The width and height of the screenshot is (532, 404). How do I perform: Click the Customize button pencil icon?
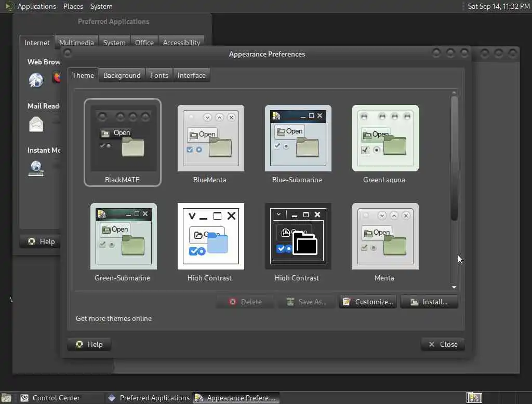[x=347, y=302]
